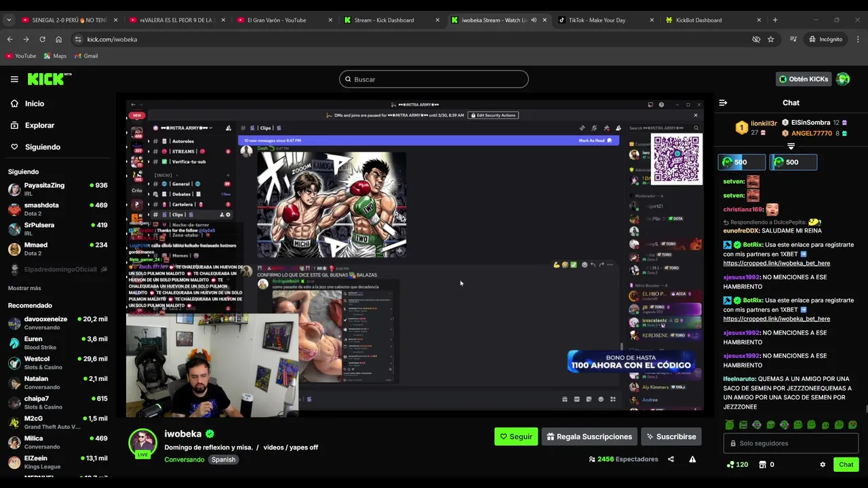868x488 pixels.
Task: Switch to KickBot Dashboard tab
Action: 713,20
